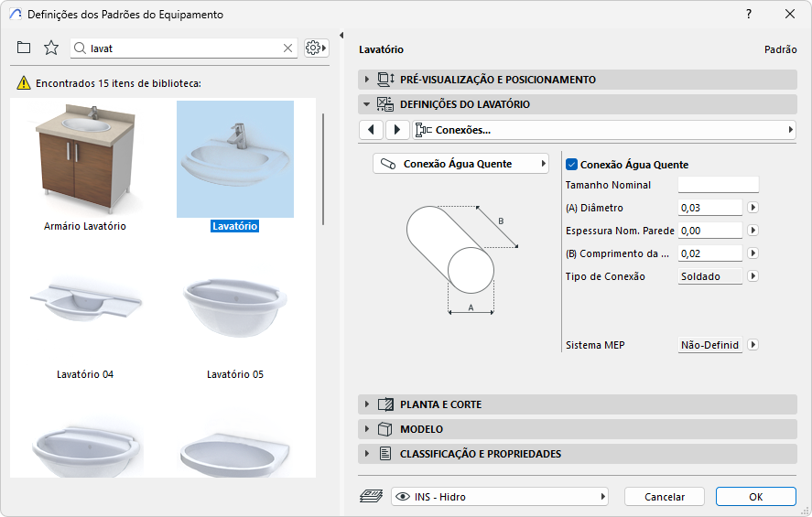Open the Conexões page dropdown
Screen dimensions: 812x517
tap(604, 130)
